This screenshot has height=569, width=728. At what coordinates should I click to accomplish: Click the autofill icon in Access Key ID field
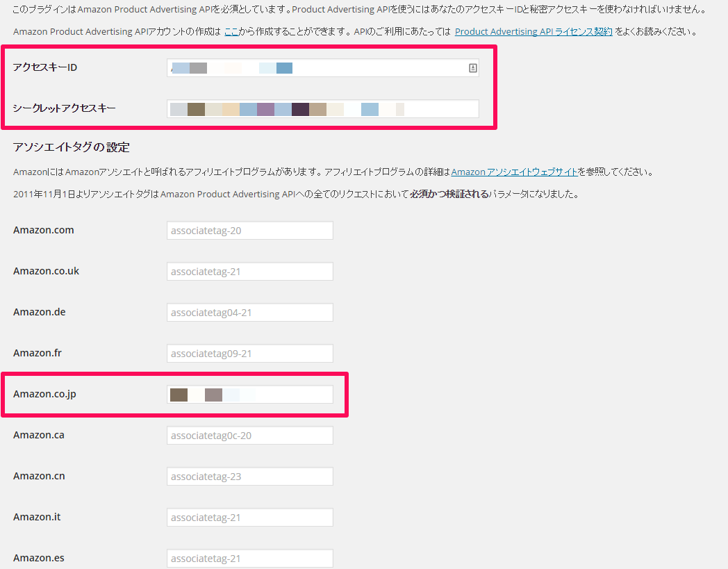tap(472, 68)
